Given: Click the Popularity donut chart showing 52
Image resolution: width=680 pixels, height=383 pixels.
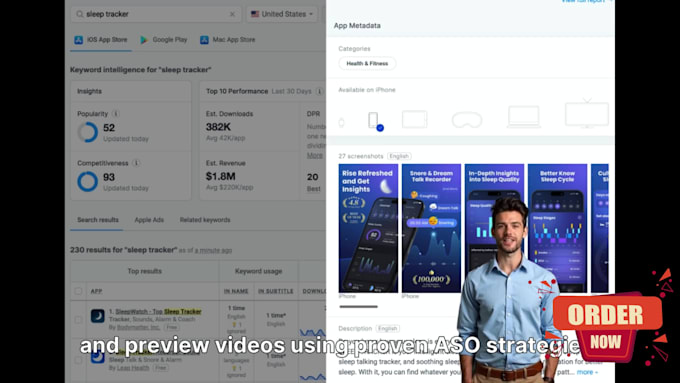Looking at the screenshot, I should tap(88, 132).
